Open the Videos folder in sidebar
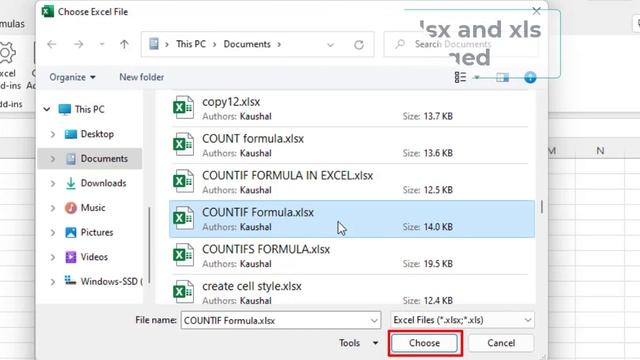 point(94,257)
